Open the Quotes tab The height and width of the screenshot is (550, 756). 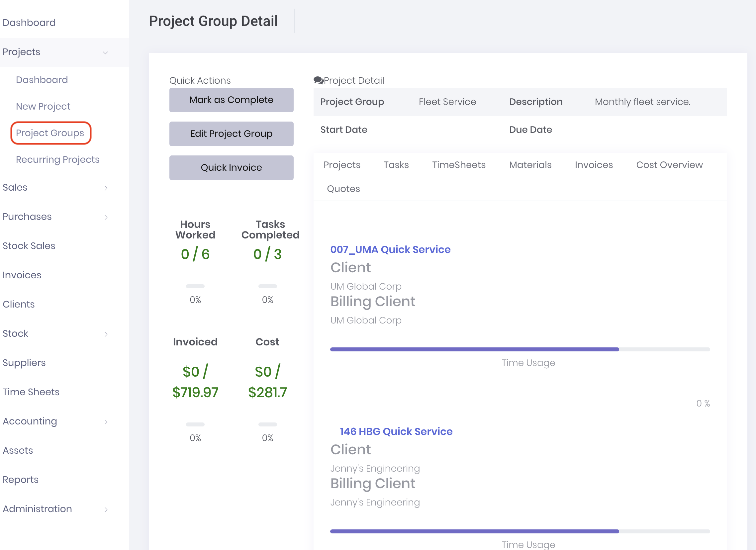coord(343,189)
